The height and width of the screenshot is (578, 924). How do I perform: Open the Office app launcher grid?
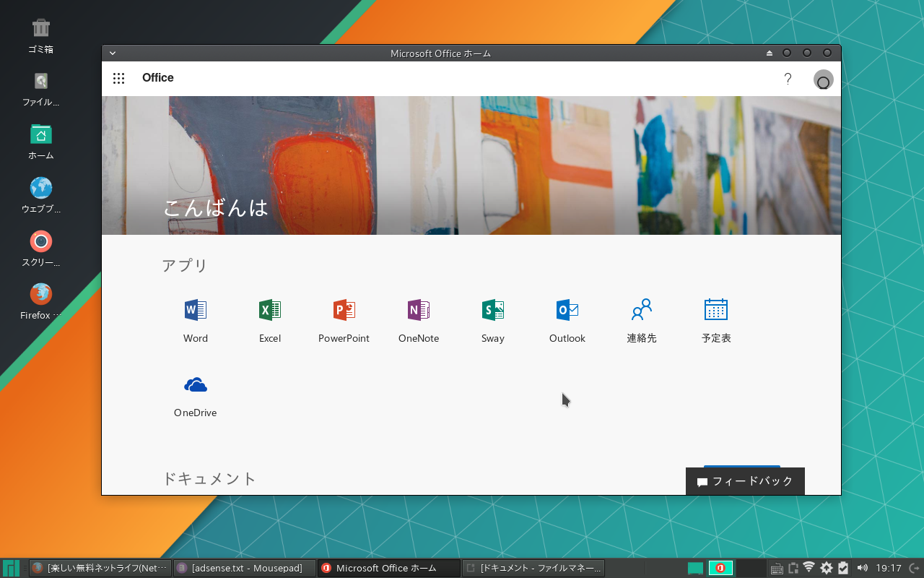coord(119,78)
